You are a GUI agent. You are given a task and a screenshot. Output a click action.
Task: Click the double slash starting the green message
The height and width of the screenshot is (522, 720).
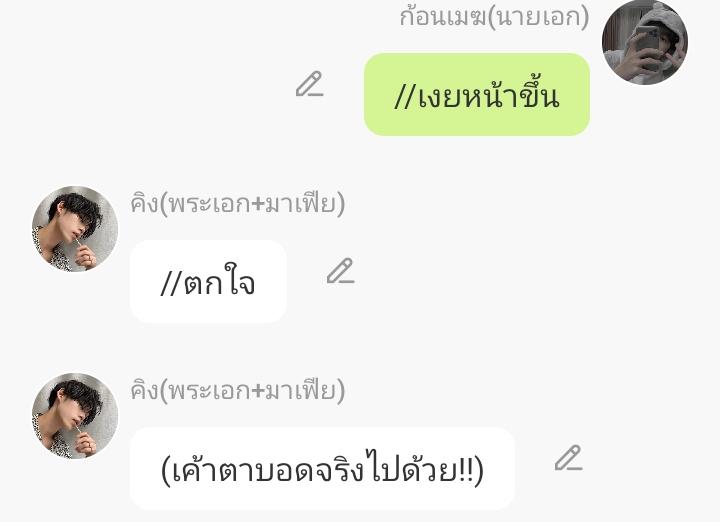point(405,97)
